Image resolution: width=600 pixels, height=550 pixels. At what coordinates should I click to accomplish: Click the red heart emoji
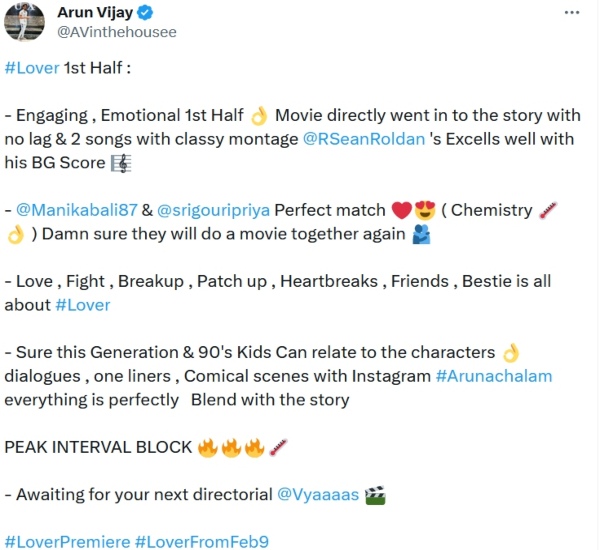(x=402, y=210)
